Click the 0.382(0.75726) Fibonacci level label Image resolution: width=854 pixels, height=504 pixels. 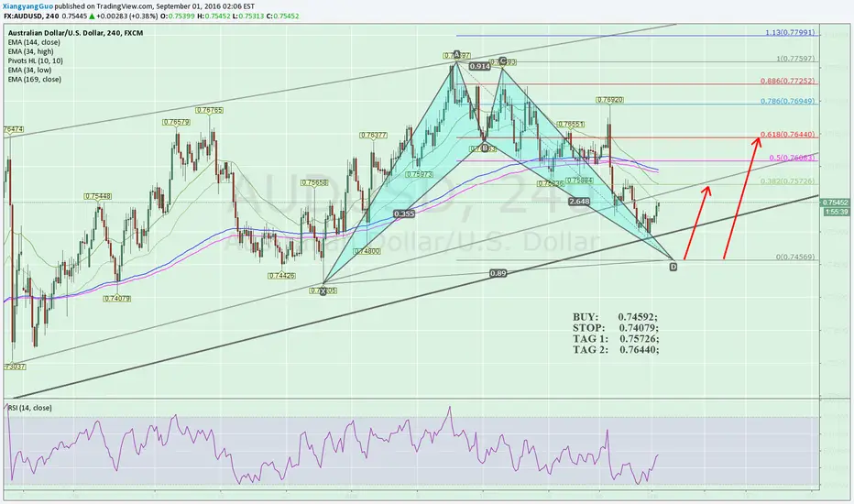787,181
